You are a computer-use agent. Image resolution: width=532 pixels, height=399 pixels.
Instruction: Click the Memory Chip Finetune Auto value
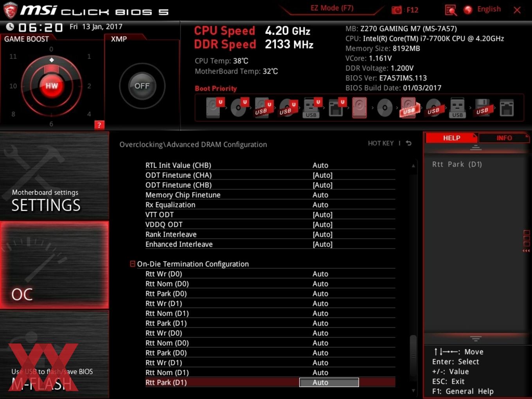tap(320, 195)
